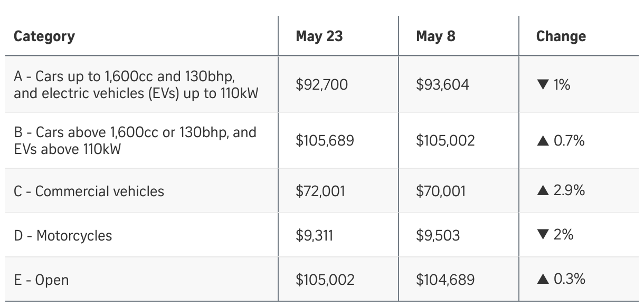
Task: Click the $105,689 Category B price
Action: click(x=325, y=141)
